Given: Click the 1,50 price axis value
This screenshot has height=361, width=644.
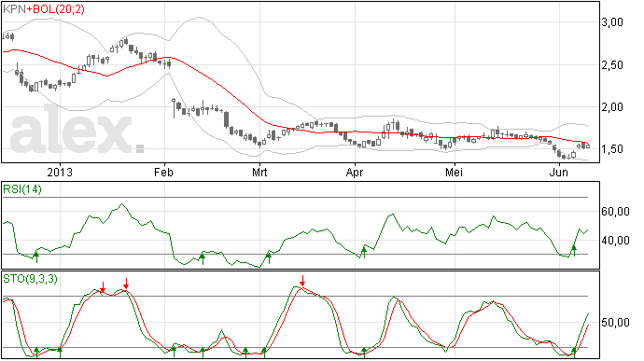Looking at the screenshot, I should (612, 149).
